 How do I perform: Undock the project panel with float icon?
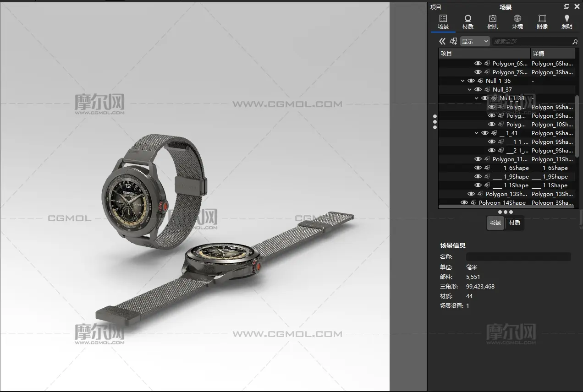[566, 6]
